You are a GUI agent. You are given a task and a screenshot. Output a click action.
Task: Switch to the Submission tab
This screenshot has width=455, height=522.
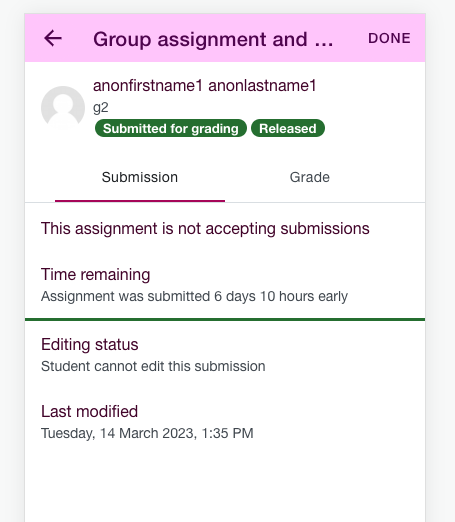[x=140, y=177]
